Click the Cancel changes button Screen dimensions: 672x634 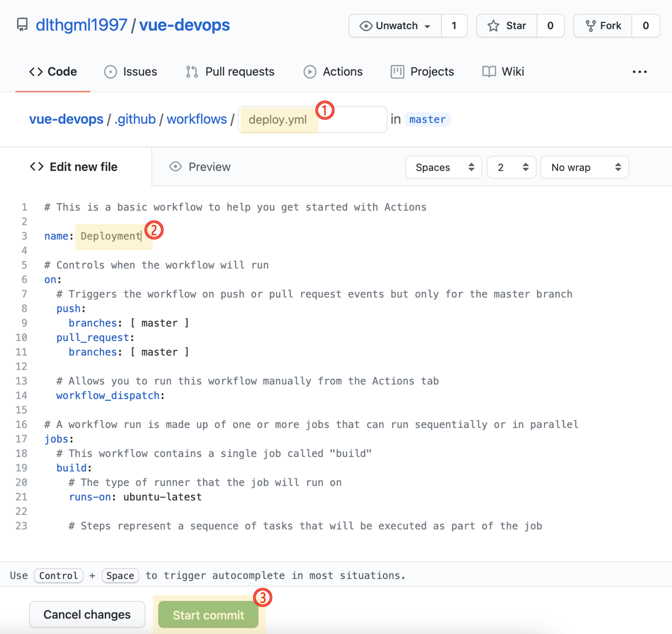click(x=87, y=614)
